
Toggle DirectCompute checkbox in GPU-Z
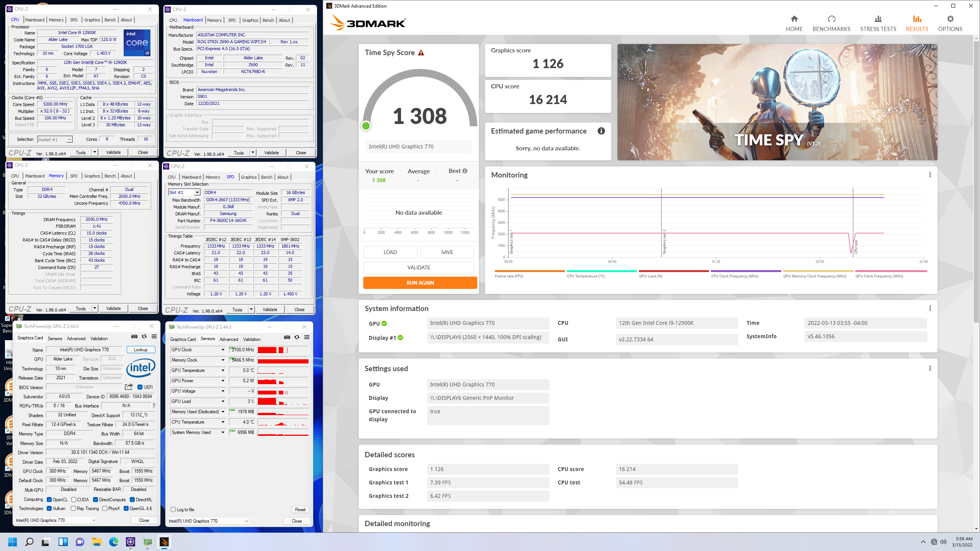(96, 500)
